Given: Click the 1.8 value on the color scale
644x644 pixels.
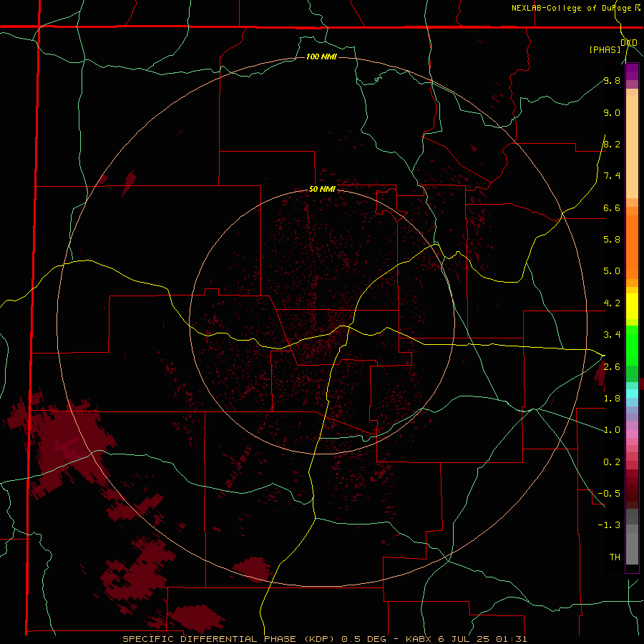Looking at the screenshot, I should [612, 399].
